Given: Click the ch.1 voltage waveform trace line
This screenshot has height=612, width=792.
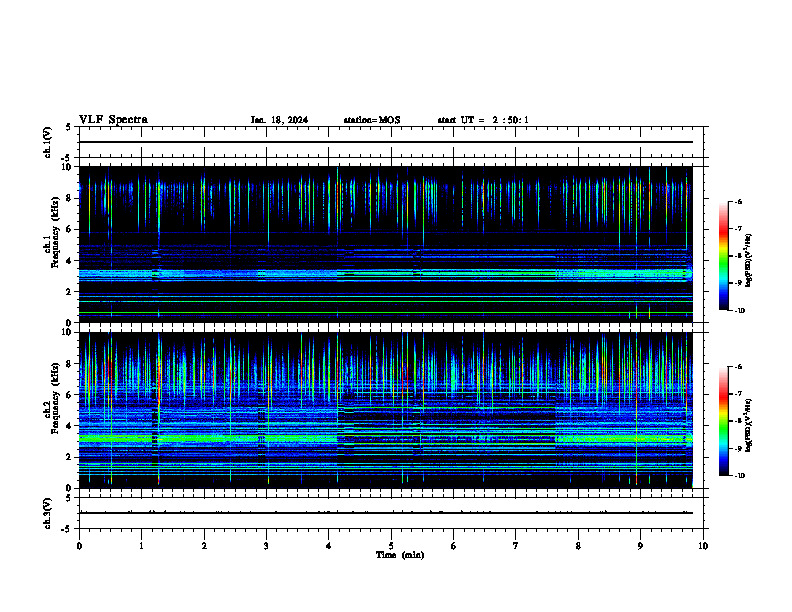Looking at the screenshot, I should pyautogui.click(x=386, y=142).
